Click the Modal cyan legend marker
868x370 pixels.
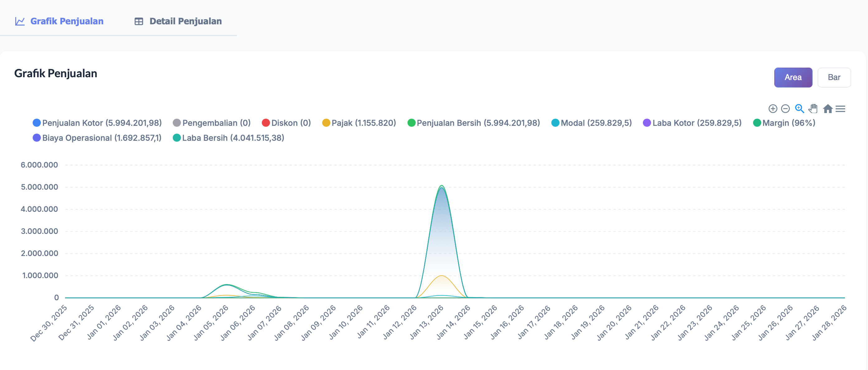(x=555, y=123)
